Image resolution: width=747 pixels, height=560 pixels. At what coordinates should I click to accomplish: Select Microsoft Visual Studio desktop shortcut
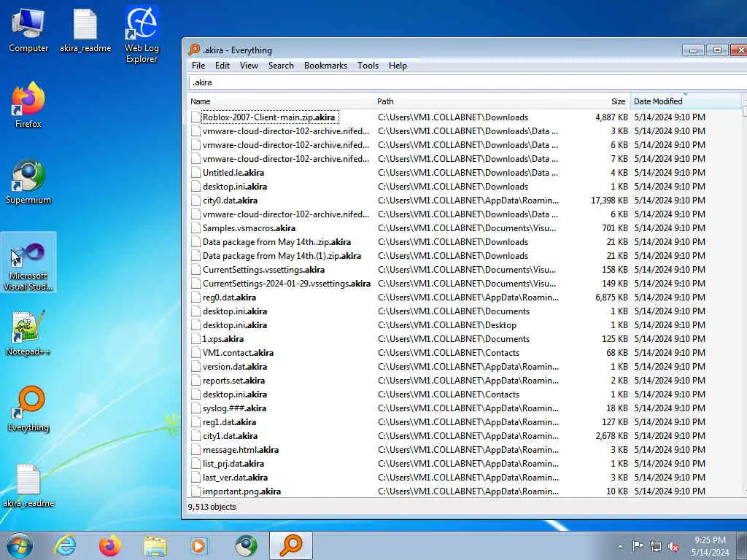click(x=28, y=262)
